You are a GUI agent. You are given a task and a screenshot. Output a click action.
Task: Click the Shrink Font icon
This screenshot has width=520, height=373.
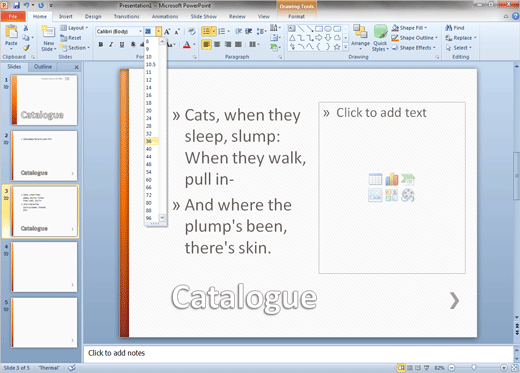coord(177,32)
